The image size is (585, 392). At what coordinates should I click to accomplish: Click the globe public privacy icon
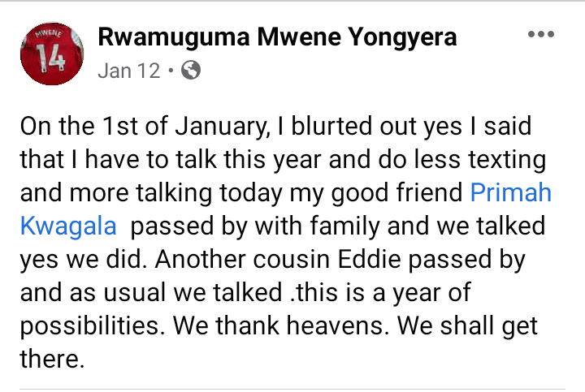[190, 71]
